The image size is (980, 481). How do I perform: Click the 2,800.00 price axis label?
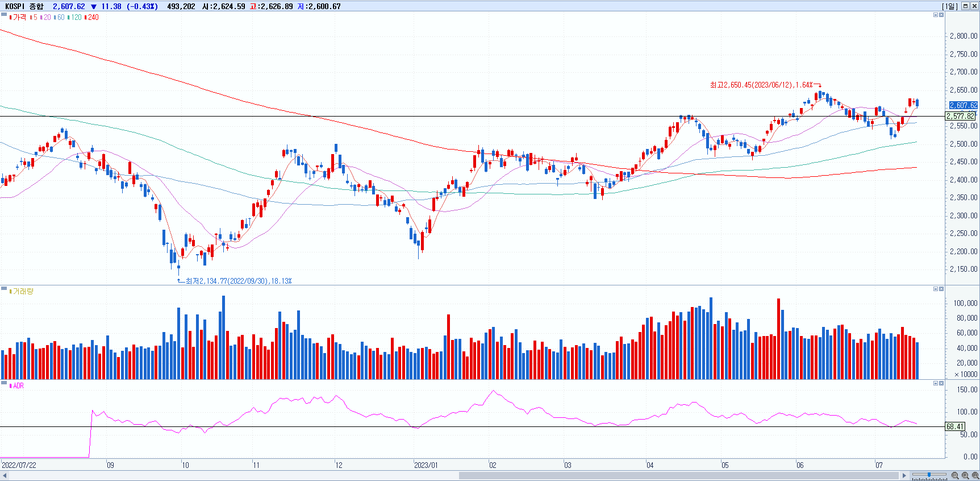pos(964,36)
